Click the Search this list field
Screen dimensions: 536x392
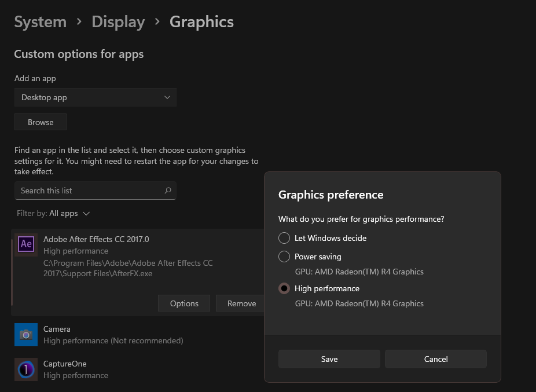[x=96, y=190]
